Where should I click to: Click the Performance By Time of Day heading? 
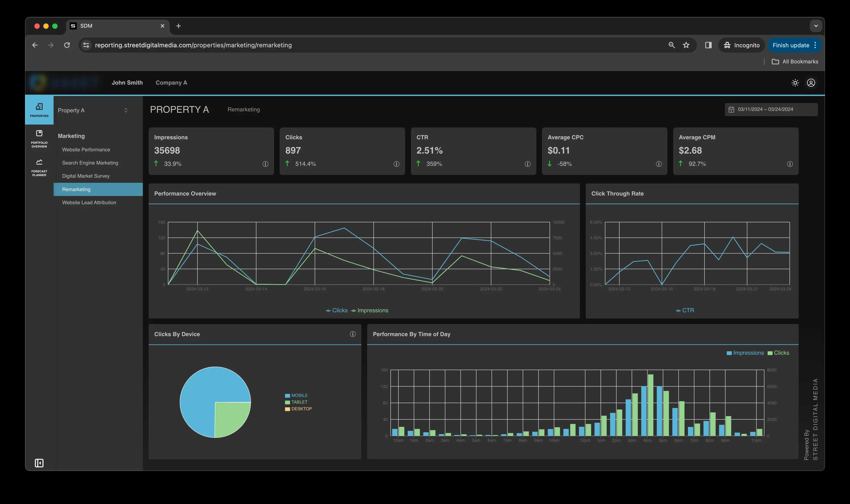[411, 334]
